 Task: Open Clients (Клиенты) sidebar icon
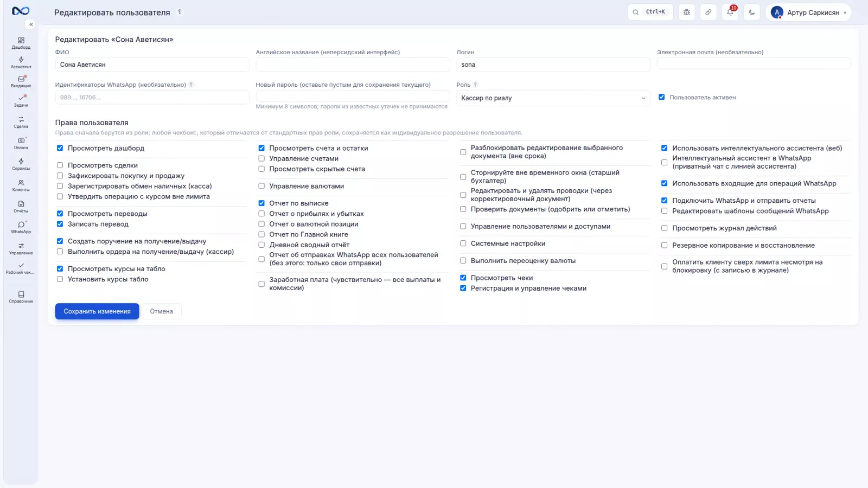[x=21, y=185]
